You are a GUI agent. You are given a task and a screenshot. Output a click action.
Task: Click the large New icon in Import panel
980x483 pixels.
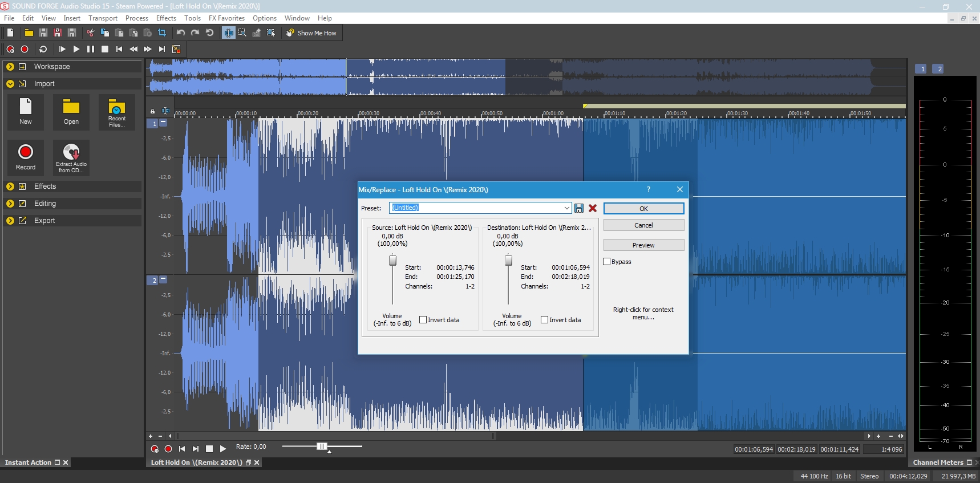(x=26, y=112)
